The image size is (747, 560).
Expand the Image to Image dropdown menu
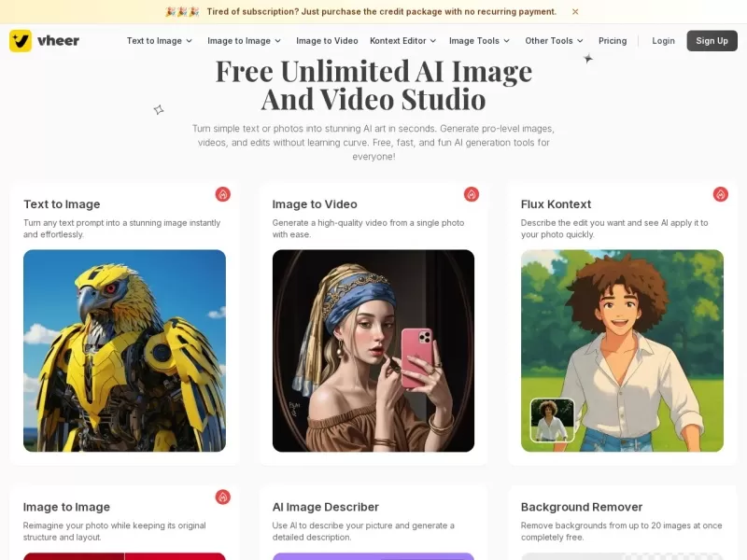(x=244, y=41)
